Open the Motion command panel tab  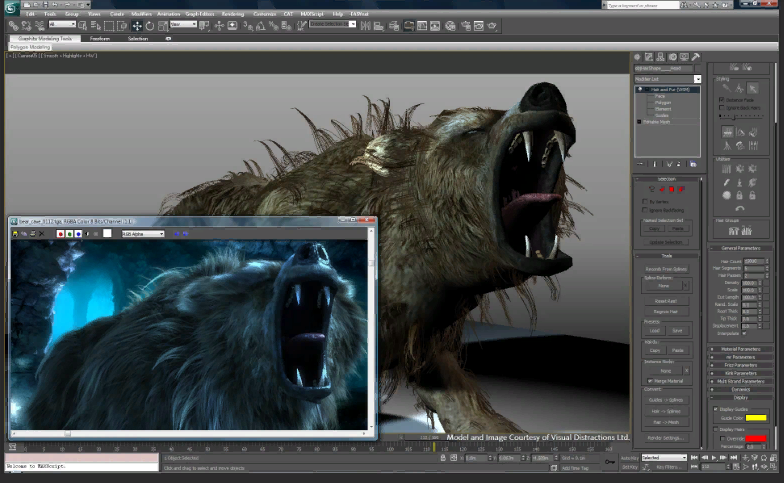tap(672, 57)
